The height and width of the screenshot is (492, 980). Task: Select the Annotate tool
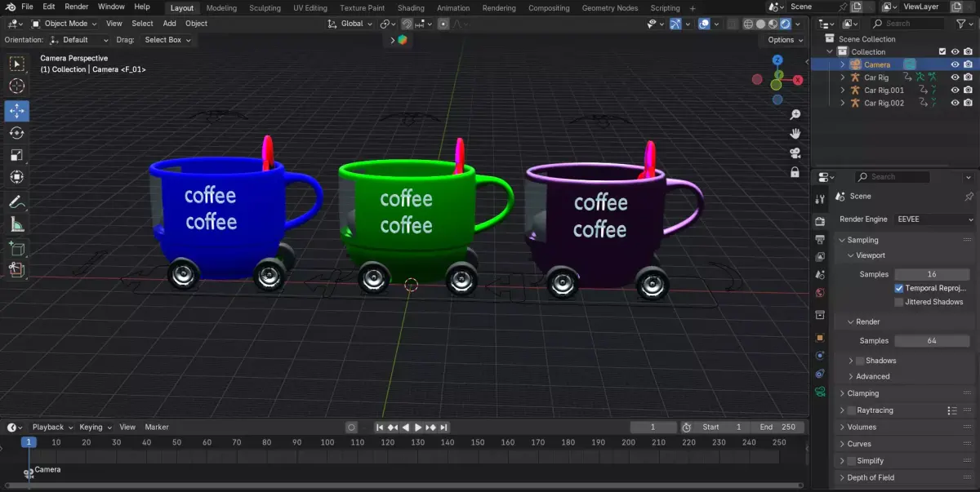coord(17,202)
